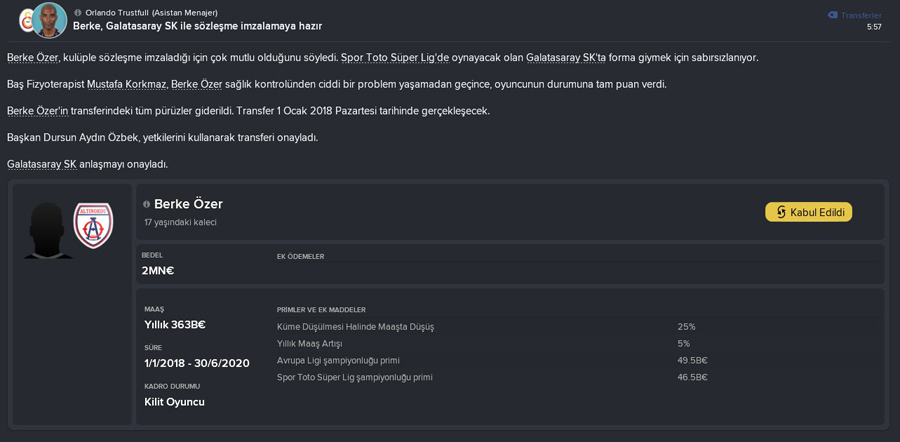
Task: Open Spor Toto Süper Lig'de link
Action: pyautogui.click(x=395, y=58)
